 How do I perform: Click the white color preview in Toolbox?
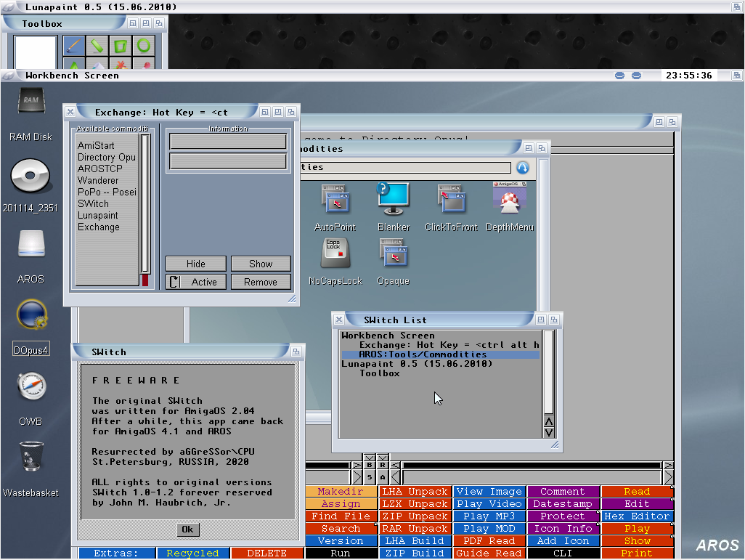coord(36,52)
